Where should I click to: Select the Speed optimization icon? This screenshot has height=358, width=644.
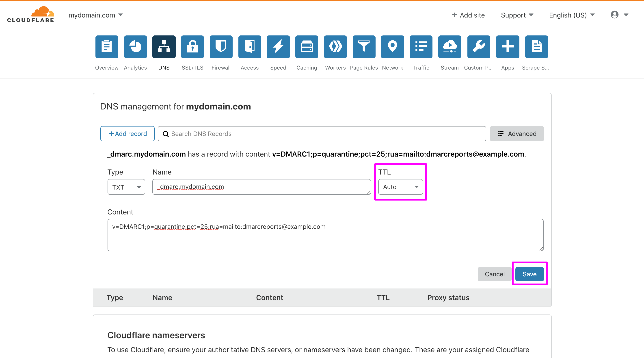click(x=278, y=47)
